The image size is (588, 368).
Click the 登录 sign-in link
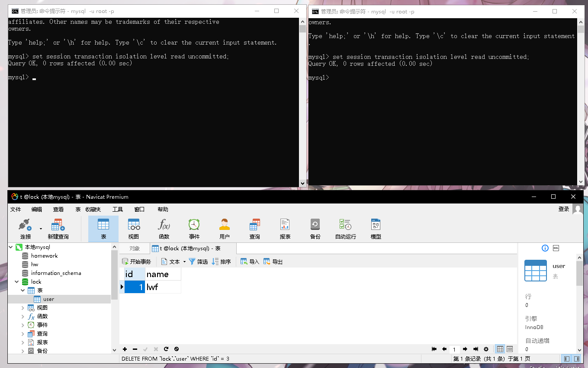point(564,209)
